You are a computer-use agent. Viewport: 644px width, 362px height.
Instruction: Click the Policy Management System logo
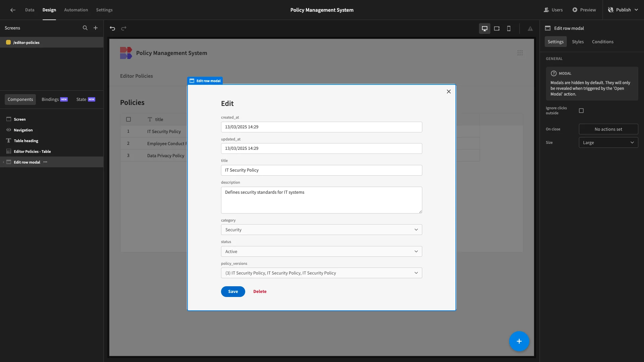[x=126, y=53]
